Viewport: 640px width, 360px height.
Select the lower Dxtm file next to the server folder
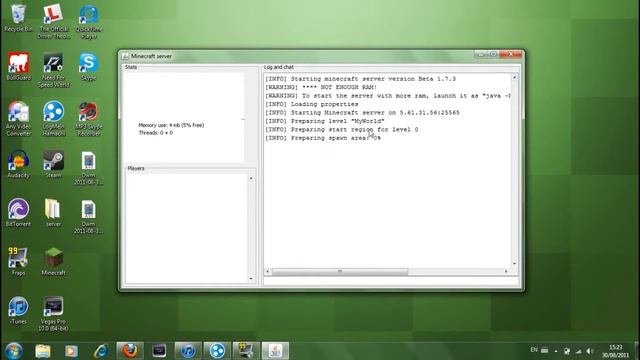click(x=89, y=217)
